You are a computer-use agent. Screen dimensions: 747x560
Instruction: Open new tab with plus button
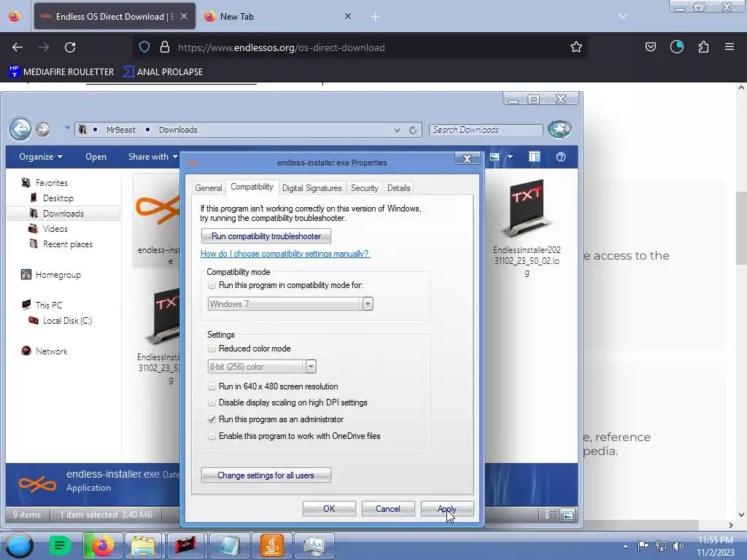[x=376, y=17]
